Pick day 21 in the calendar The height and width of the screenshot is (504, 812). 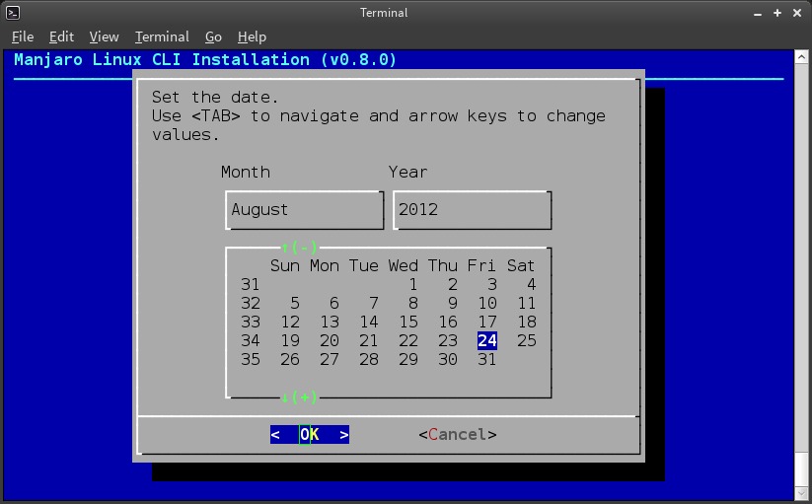pos(369,340)
